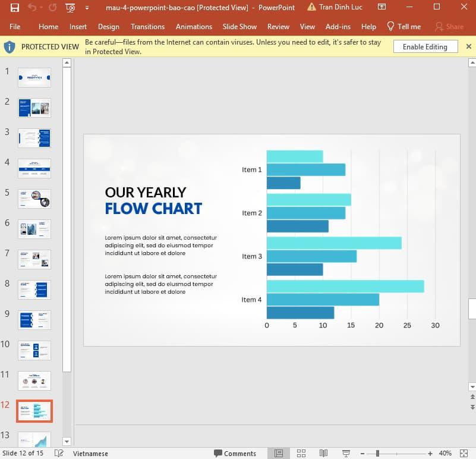This screenshot has height=459, width=476.
Task: Switch to the Animations ribbon tab
Action: [194, 26]
